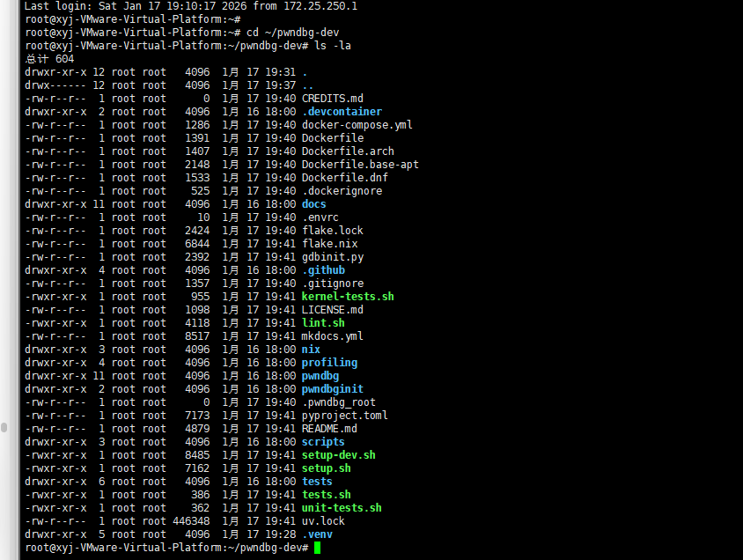This screenshot has width=743, height=560.
Task: Select the lint.sh script name
Action: point(323,323)
